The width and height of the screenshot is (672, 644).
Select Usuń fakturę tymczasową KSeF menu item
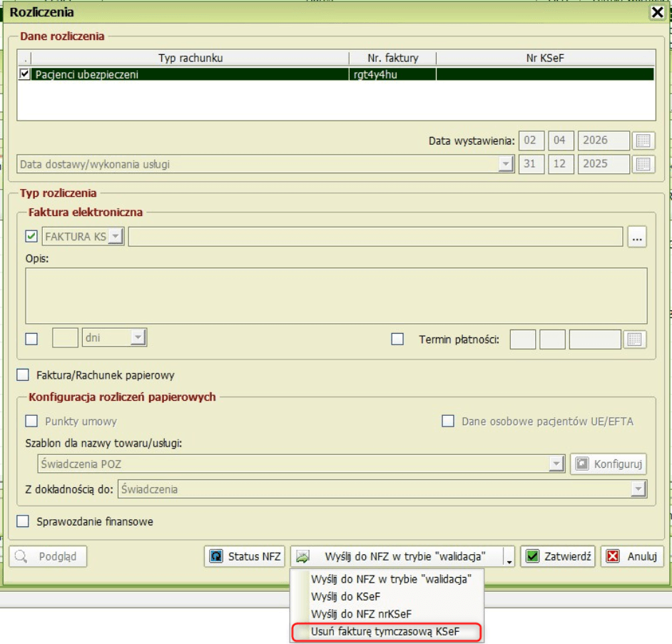(385, 632)
